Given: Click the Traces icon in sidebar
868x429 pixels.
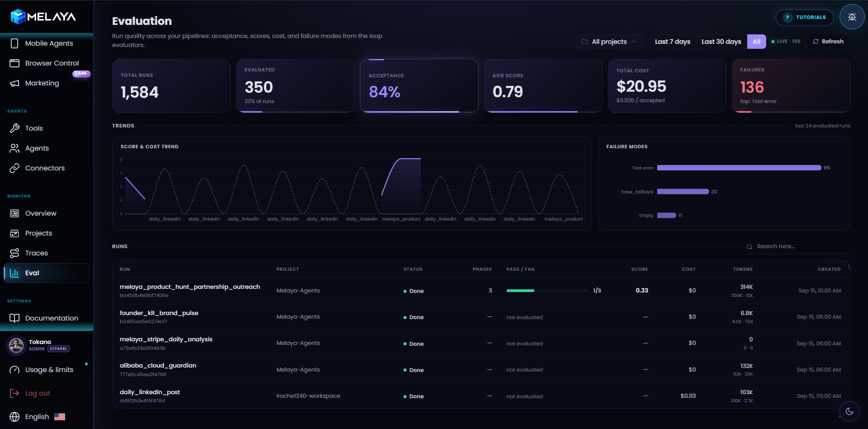Looking at the screenshot, I should (x=14, y=253).
